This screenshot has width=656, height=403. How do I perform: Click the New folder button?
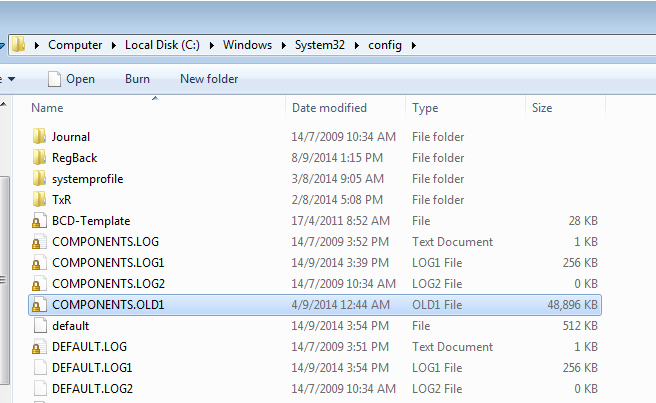point(209,79)
